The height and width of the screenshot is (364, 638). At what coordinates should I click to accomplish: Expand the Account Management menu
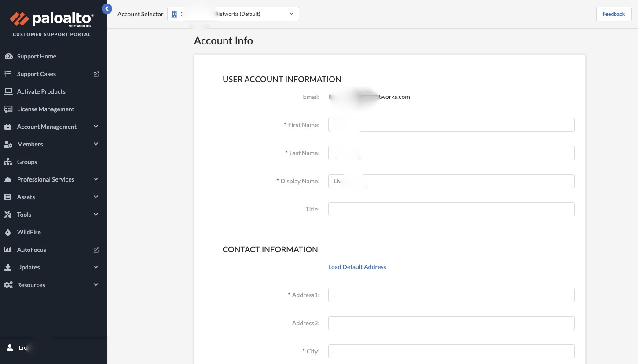[96, 127]
